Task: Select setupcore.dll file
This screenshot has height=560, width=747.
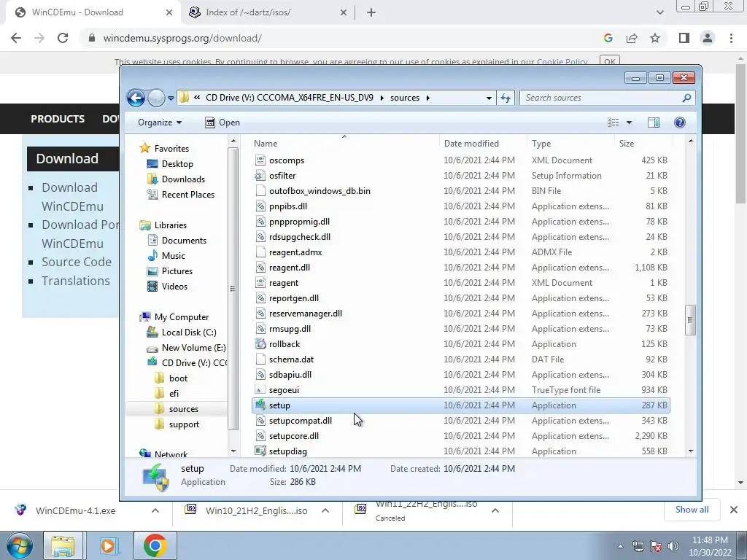Action: pos(294,436)
